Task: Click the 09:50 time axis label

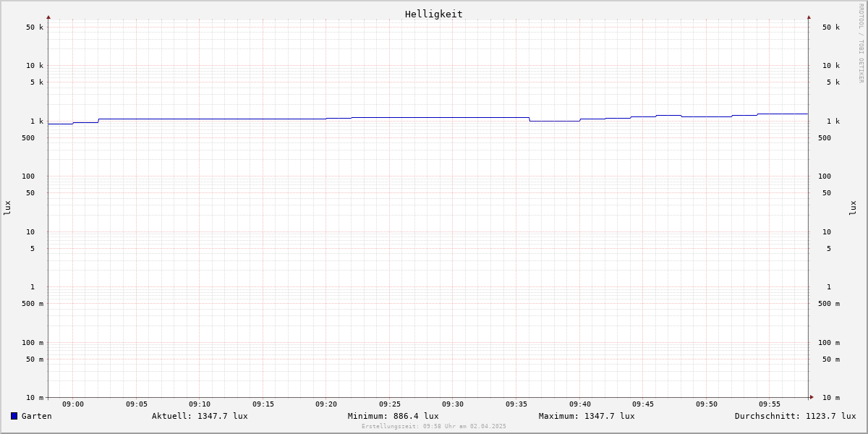Action: click(707, 404)
